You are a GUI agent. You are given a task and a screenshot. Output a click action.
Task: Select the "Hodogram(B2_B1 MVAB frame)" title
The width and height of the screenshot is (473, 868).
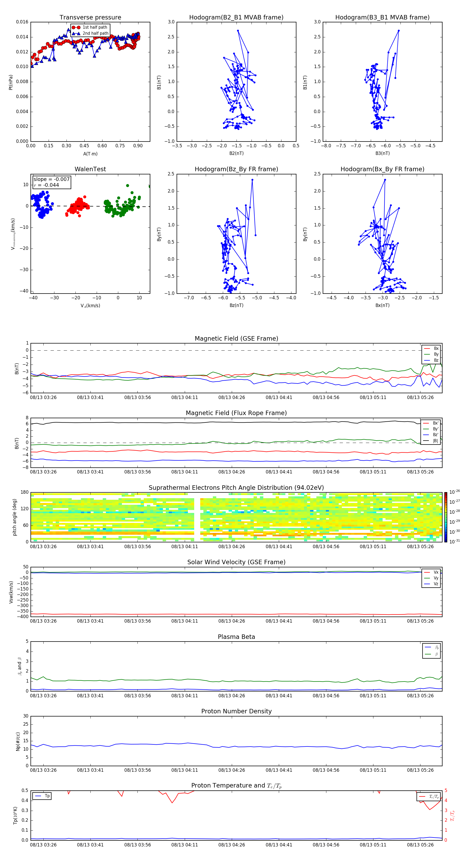tap(236, 18)
